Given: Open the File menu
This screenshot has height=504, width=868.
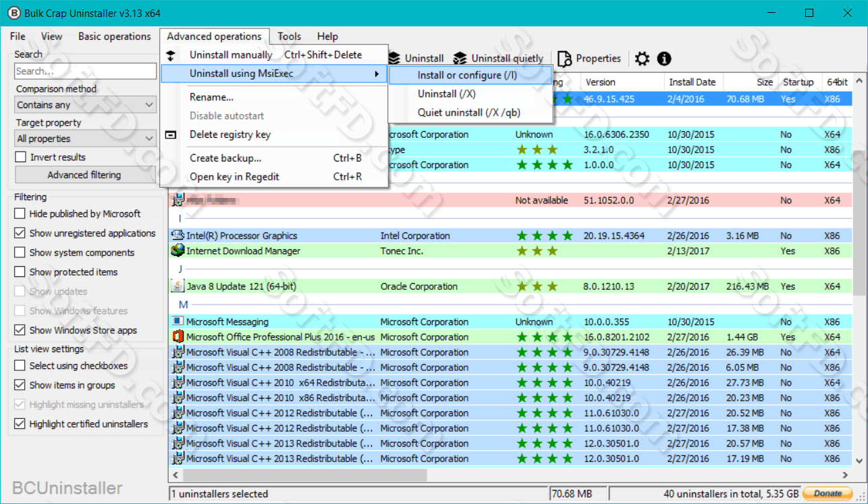Looking at the screenshot, I should pos(18,36).
